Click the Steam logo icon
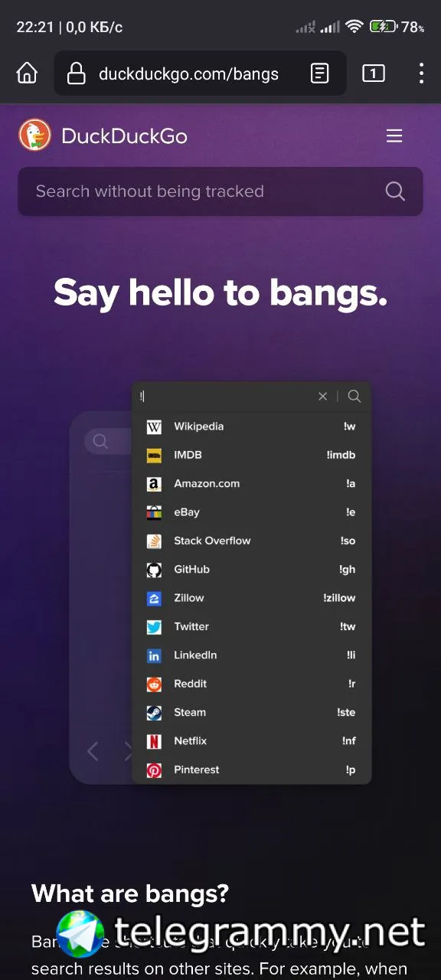This screenshot has height=980, width=441. click(154, 712)
